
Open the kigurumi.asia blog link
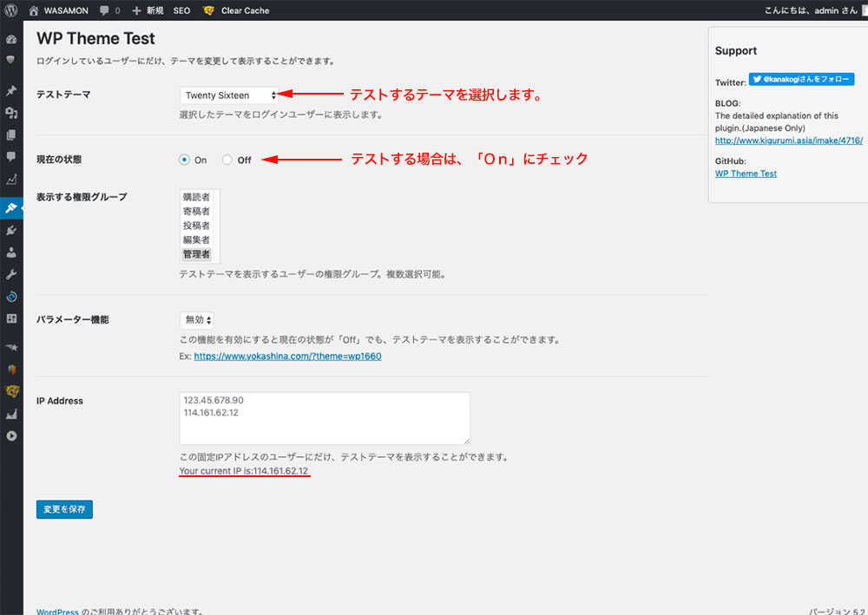tap(788, 141)
